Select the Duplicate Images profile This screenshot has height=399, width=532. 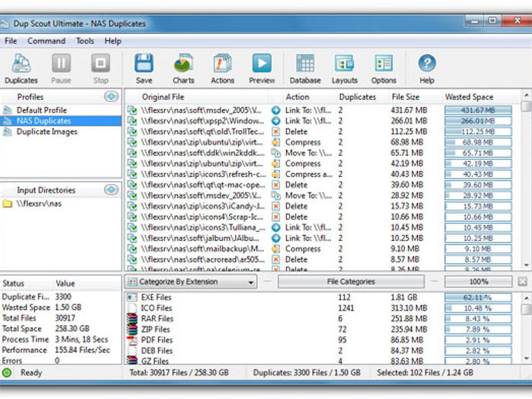(47, 132)
